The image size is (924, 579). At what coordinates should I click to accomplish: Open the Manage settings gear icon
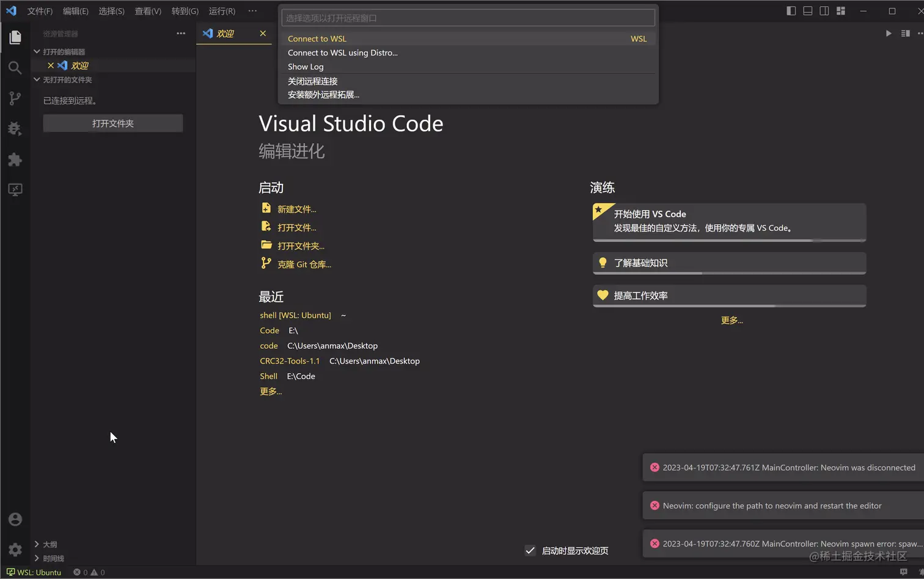coord(15,549)
